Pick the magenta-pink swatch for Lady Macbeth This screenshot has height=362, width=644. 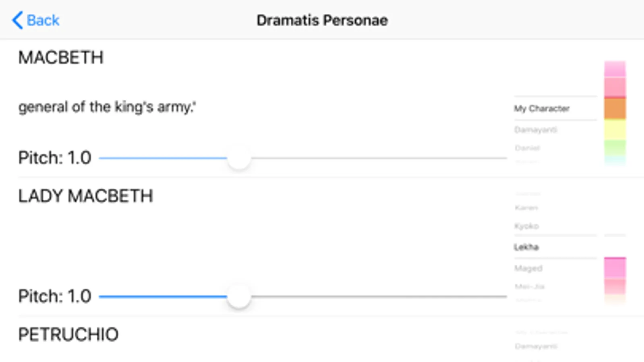pyautogui.click(x=615, y=267)
